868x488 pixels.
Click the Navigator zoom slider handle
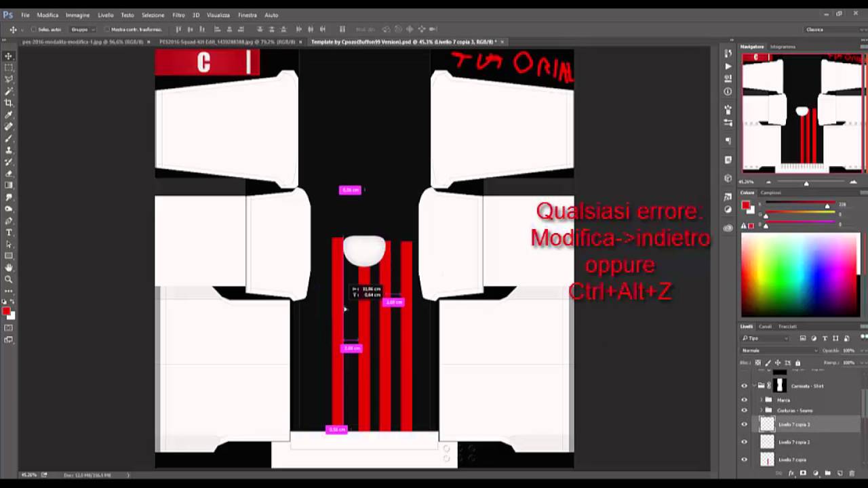coord(806,182)
